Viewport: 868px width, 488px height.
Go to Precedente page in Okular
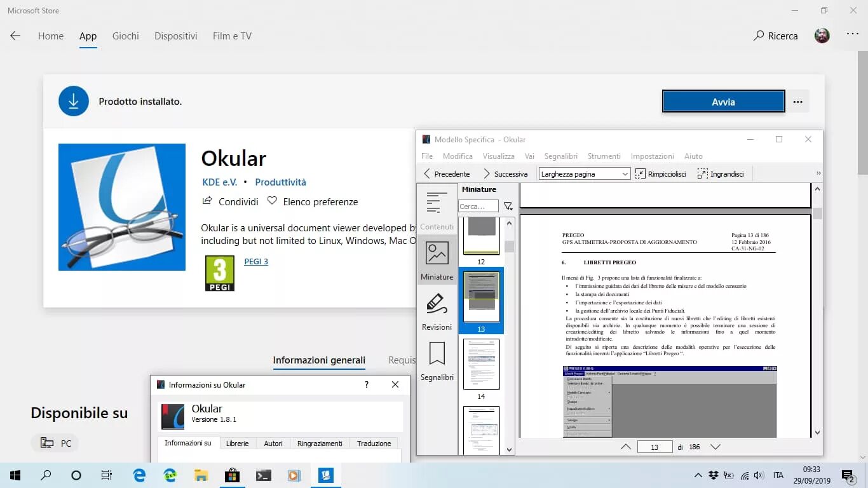tap(447, 173)
